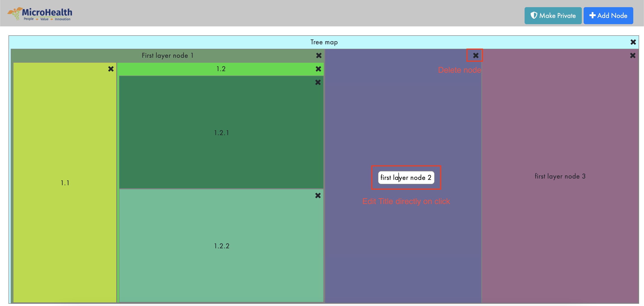The image size is (644, 306).
Task: Remove node 1.1 via its delete icon
Action: click(111, 69)
